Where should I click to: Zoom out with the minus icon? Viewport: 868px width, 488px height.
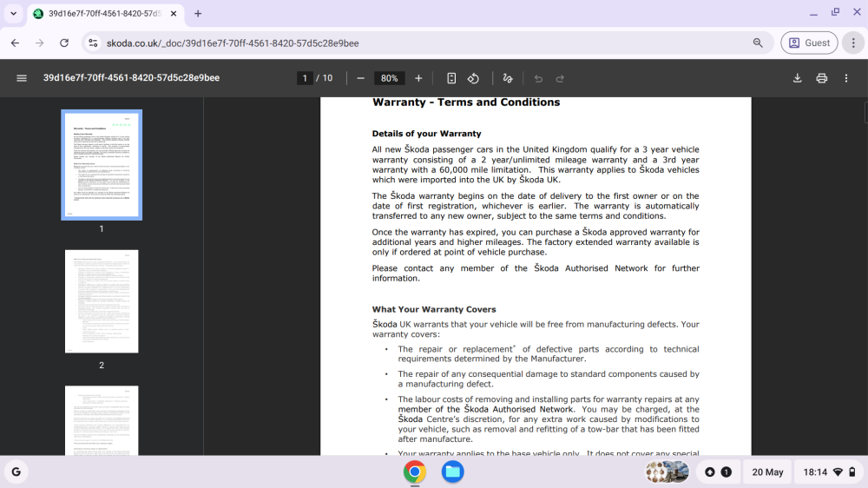[x=360, y=79]
